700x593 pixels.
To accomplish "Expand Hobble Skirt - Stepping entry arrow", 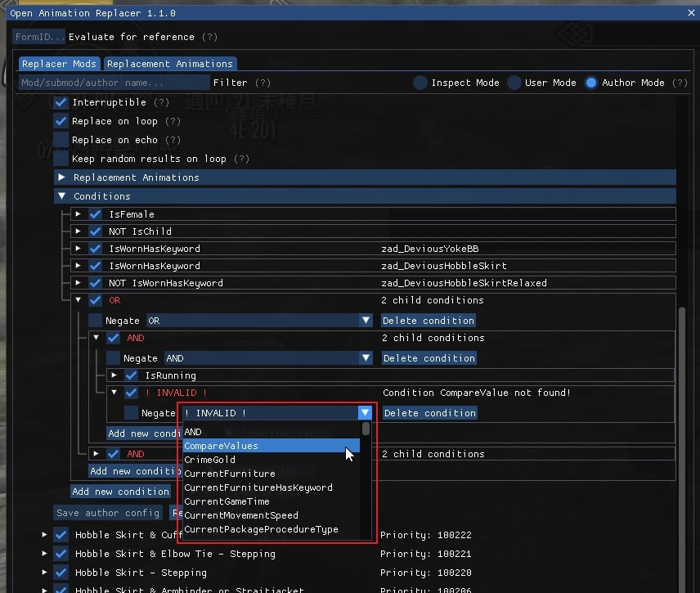I will (x=45, y=573).
